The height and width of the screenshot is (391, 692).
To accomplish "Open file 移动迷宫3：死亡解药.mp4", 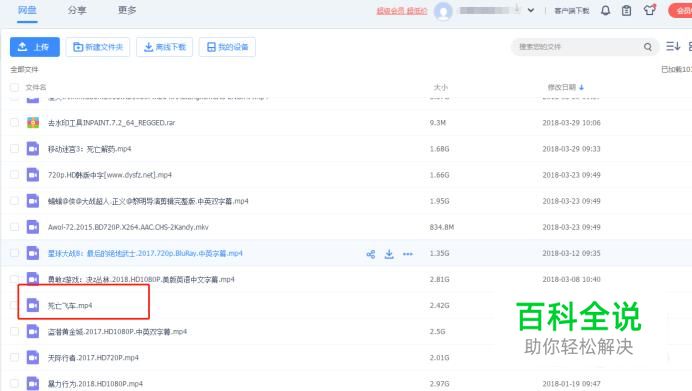I will (x=90, y=149).
